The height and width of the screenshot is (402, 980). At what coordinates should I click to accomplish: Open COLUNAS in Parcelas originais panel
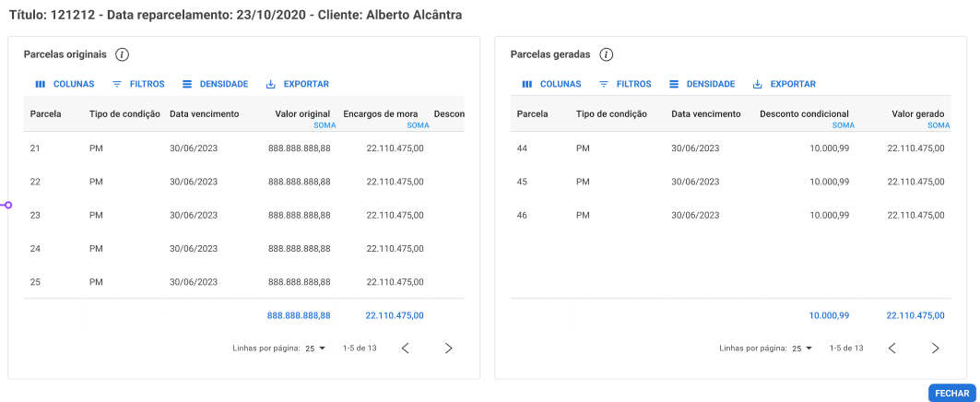click(x=65, y=84)
